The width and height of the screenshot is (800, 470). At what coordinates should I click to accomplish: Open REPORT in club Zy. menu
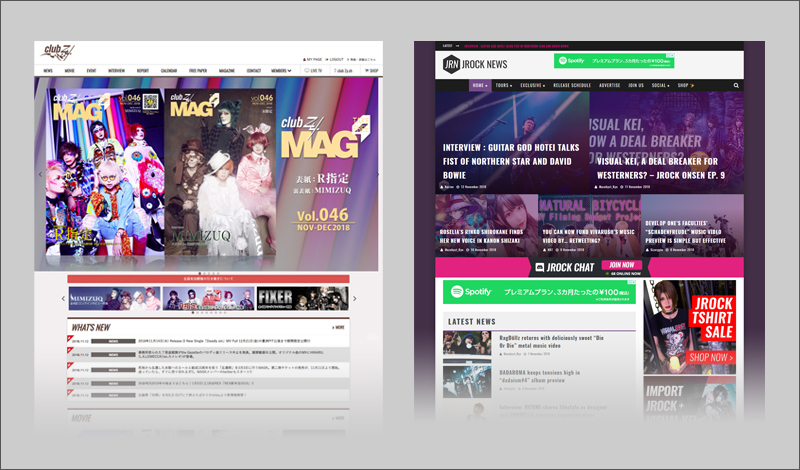143,70
